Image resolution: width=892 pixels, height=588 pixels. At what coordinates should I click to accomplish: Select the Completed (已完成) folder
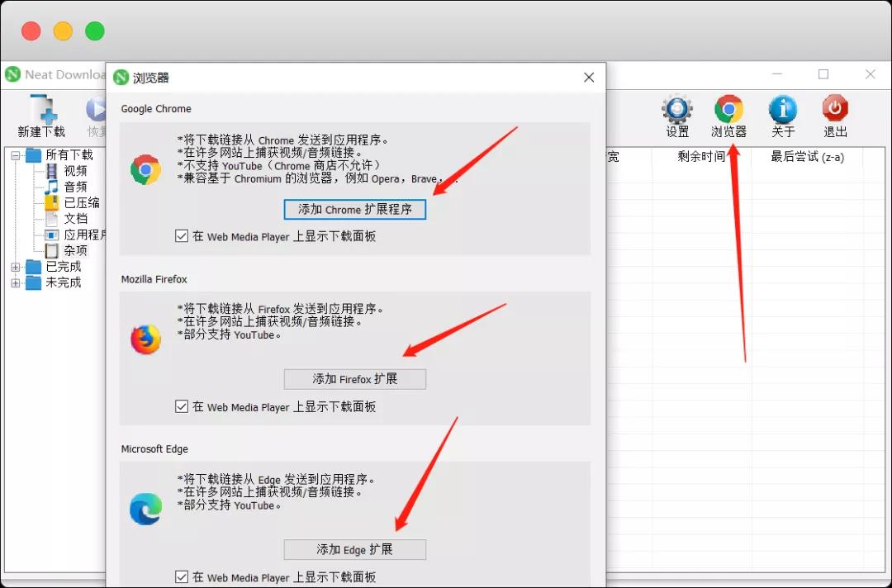click(63, 266)
